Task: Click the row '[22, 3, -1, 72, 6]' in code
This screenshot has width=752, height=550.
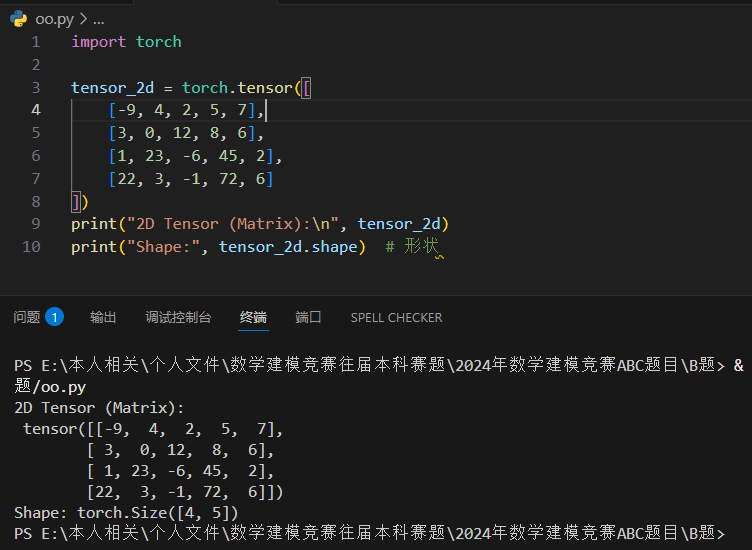Action: pyautogui.click(x=191, y=179)
